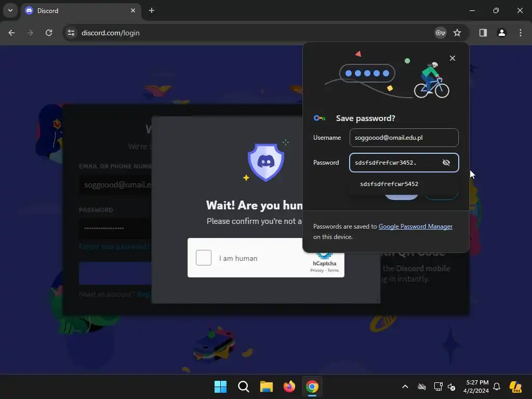This screenshot has height=399, width=532.
Task: Open File Explorer from taskbar
Action: [x=267, y=387]
